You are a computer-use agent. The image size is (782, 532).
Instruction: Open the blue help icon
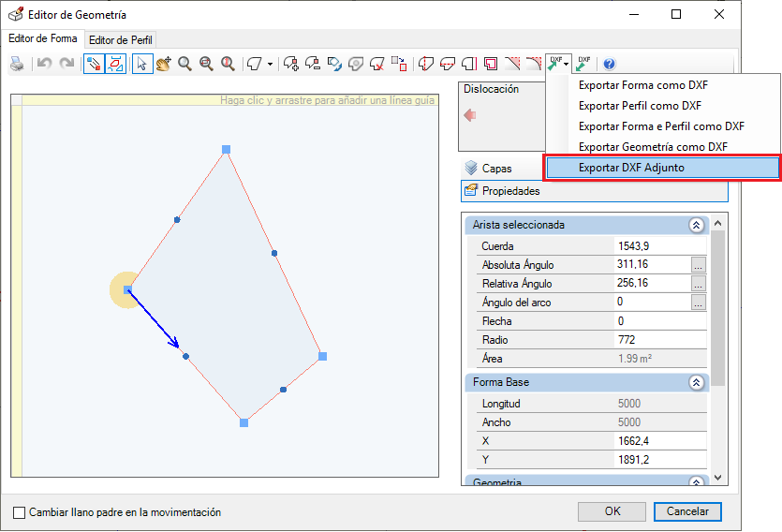[x=609, y=64]
